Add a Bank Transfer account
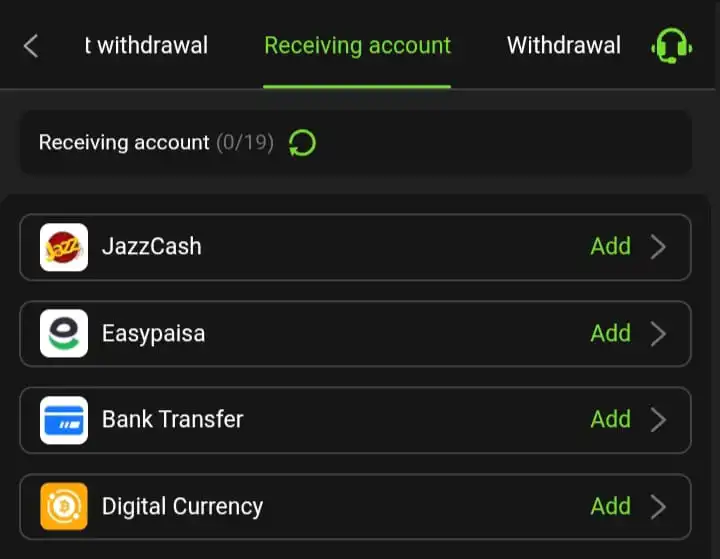 [x=610, y=420]
